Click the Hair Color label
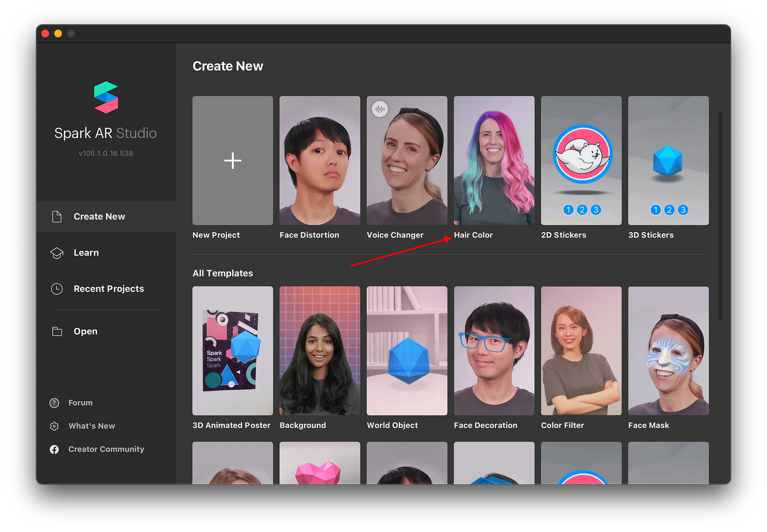Viewport: 767px width, 532px height. tap(473, 235)
